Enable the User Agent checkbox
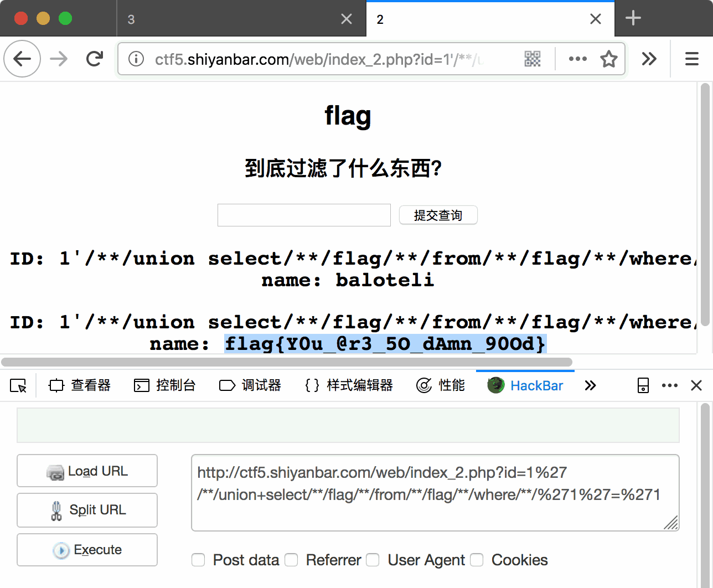The width and height of the screenshot is (713, 588). pyautogui.click(x=373, y=560)
